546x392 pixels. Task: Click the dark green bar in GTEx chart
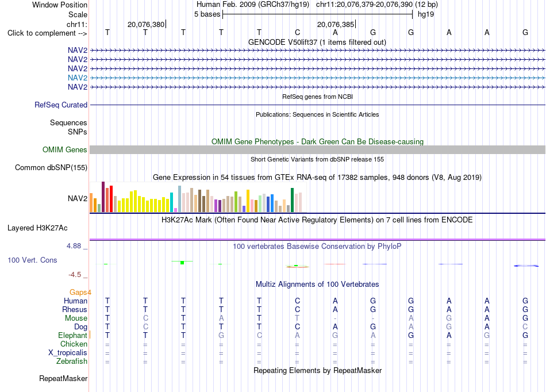point(292,200)
